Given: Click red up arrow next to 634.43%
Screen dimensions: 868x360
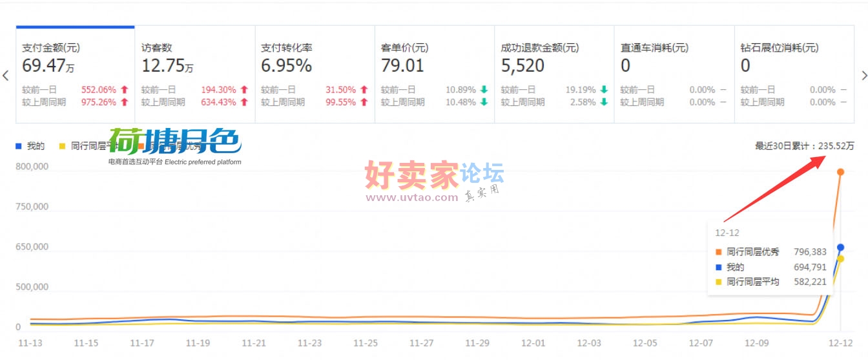Looking at the screenshot, I should [244, 102].
